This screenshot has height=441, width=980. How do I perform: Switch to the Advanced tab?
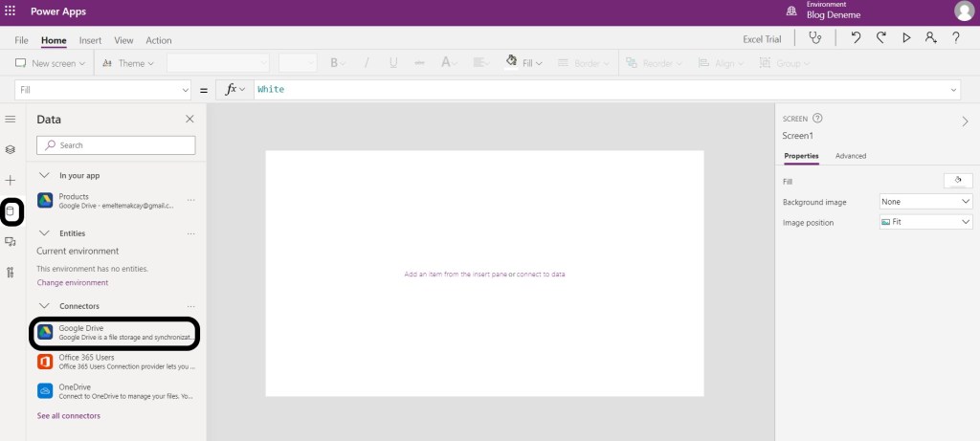850,156
